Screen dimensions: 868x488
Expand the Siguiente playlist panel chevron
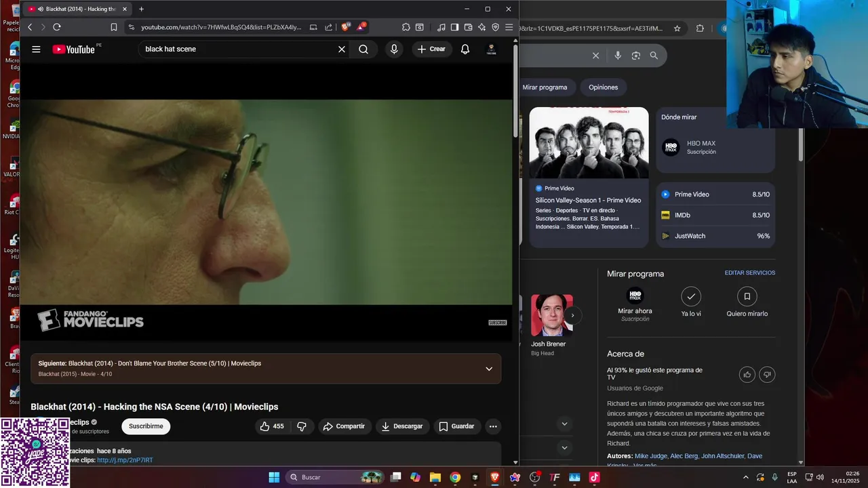coord(489,369)
